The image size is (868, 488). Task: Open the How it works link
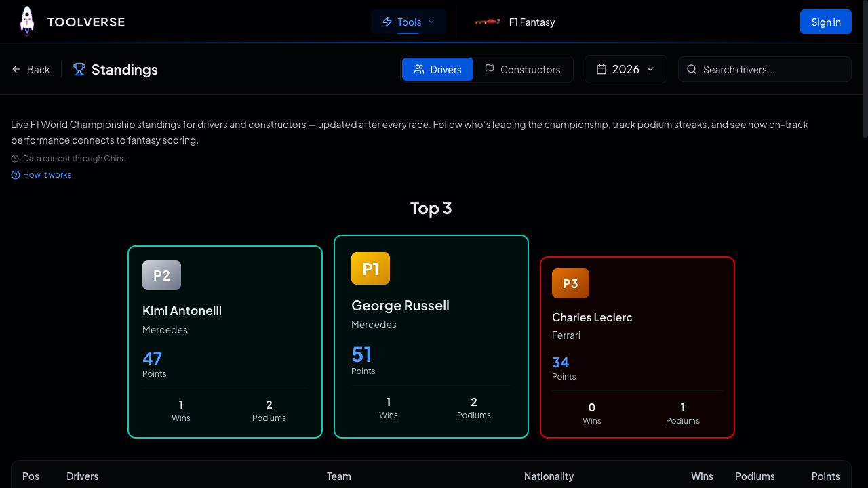tap(41, 174)
